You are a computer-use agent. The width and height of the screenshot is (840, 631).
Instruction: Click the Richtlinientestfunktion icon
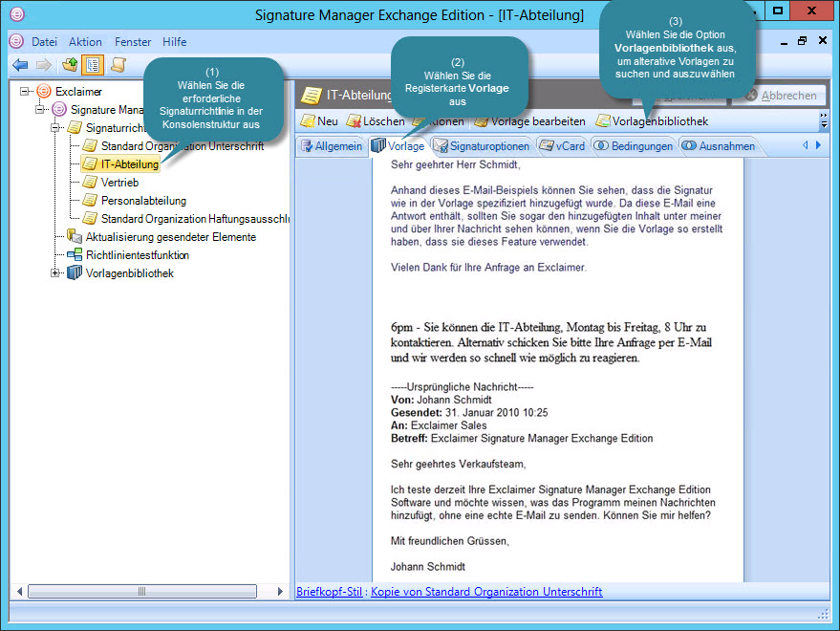(75, 254)
